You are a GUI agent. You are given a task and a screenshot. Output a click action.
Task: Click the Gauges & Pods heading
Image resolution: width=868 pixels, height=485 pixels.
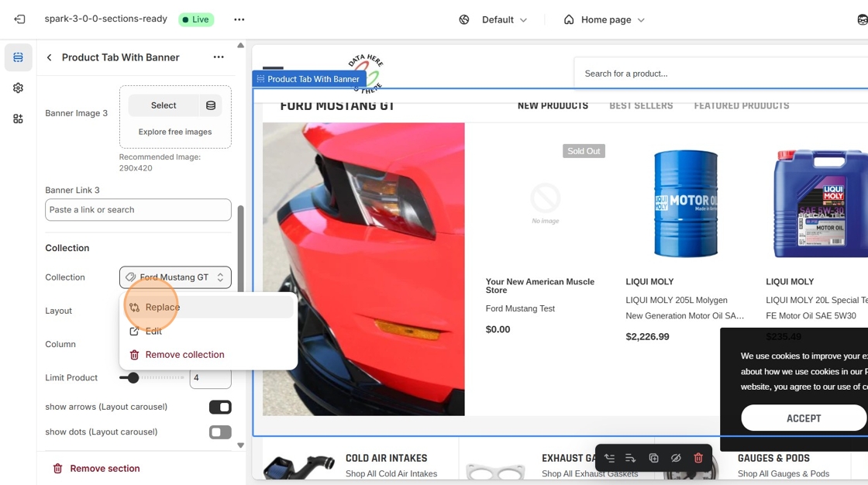[x=773, y=459]
